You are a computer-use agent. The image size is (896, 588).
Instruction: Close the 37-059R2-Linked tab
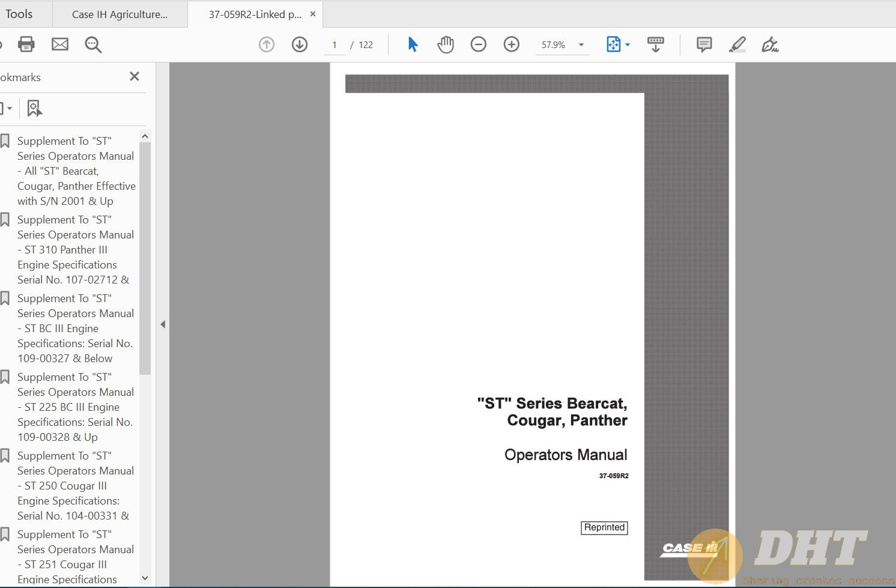[x=313, y=14]
